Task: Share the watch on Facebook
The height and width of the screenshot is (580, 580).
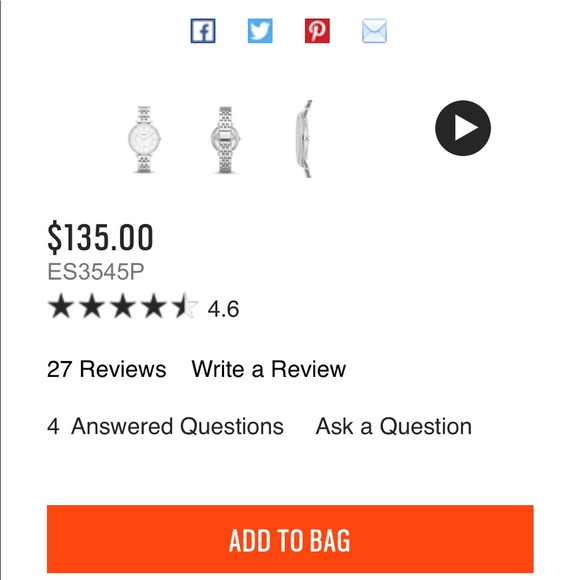Action: tap(203, 31)
